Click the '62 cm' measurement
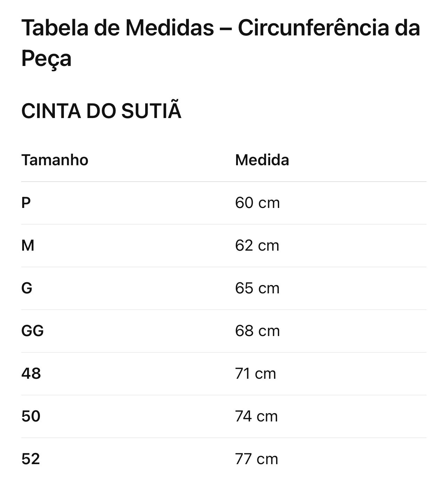The image size is (448, 494). [x=257, y=245]
